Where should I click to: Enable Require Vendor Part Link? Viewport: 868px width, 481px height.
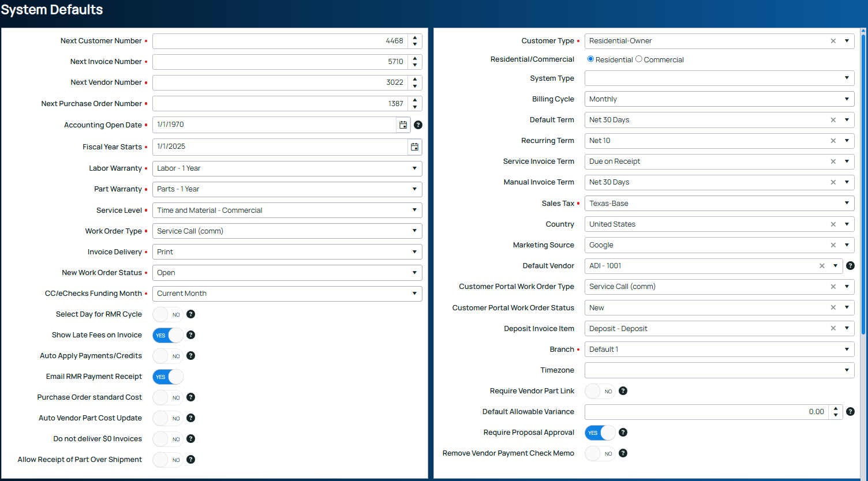click(600, 391)
